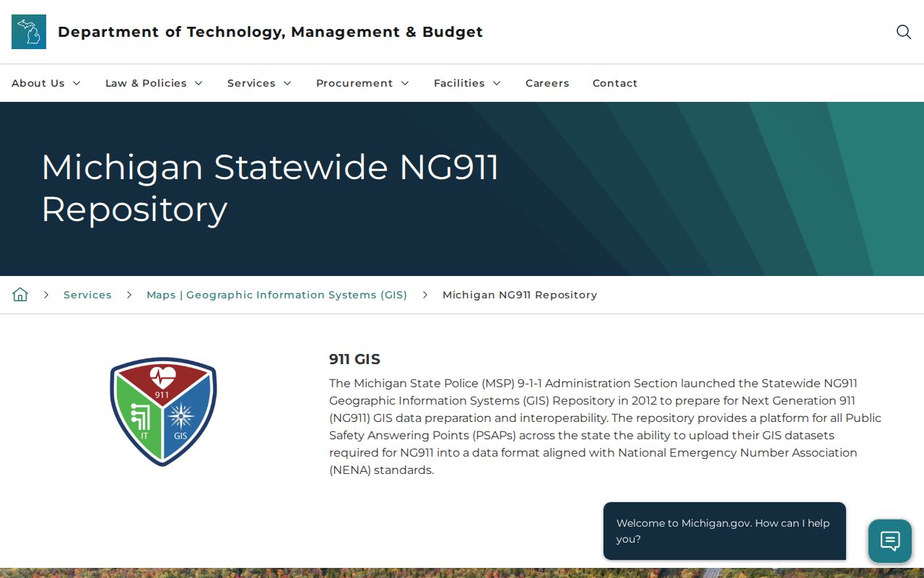Screen dimensions: 924x578
Task: Click the 911 GIS heading
Action: (x=354, y=359)
